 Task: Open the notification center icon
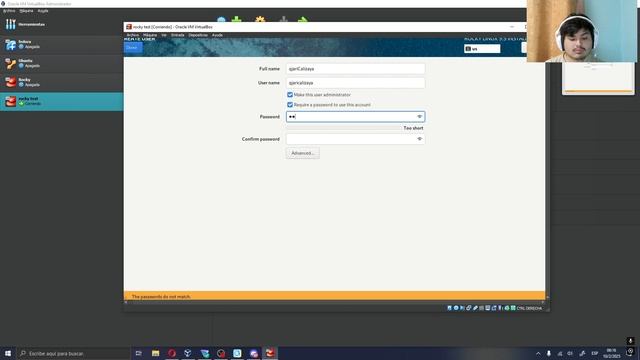point(631,352)
